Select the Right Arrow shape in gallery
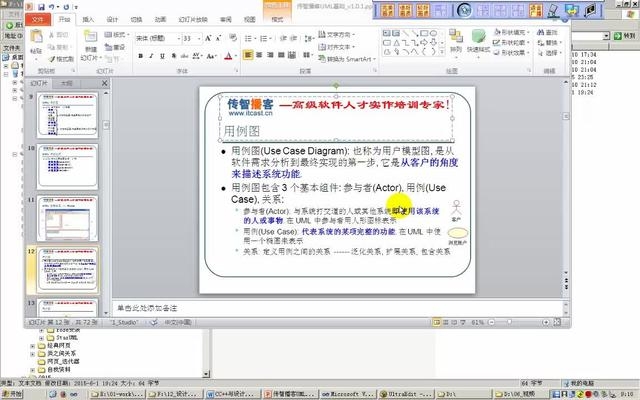Screen dimensions: 640x400 click(424, 42)
